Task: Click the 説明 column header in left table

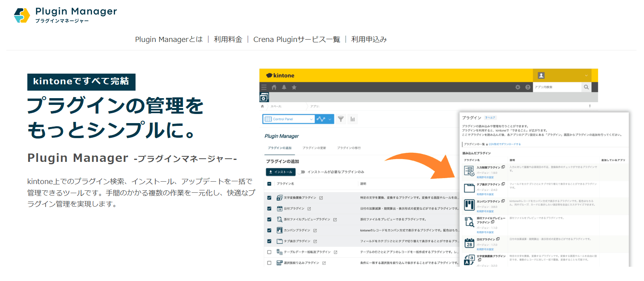Action: point(363,184)
